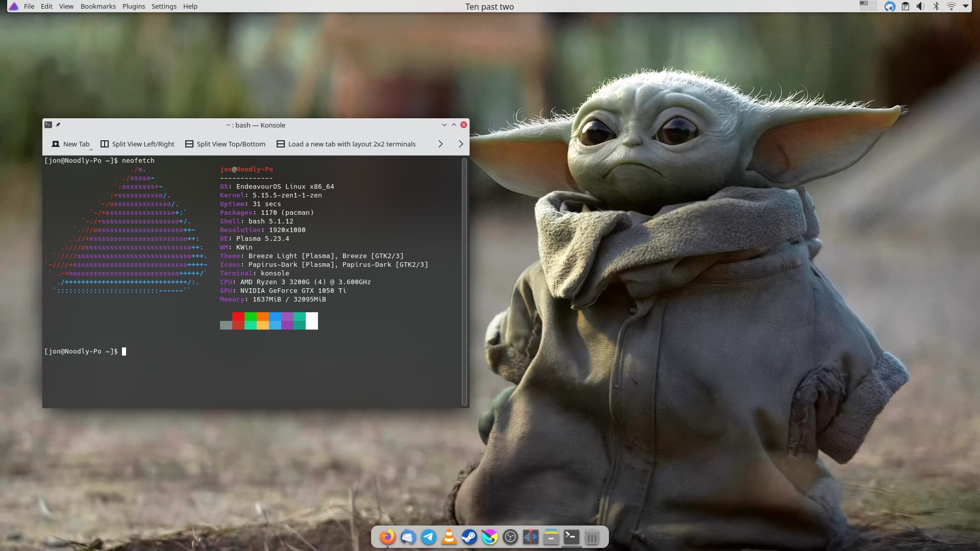The width and height of the screenshot is (980, 551).
Task: Maximize Konsole with the up chevron
Action: click(x=454, y=124)
